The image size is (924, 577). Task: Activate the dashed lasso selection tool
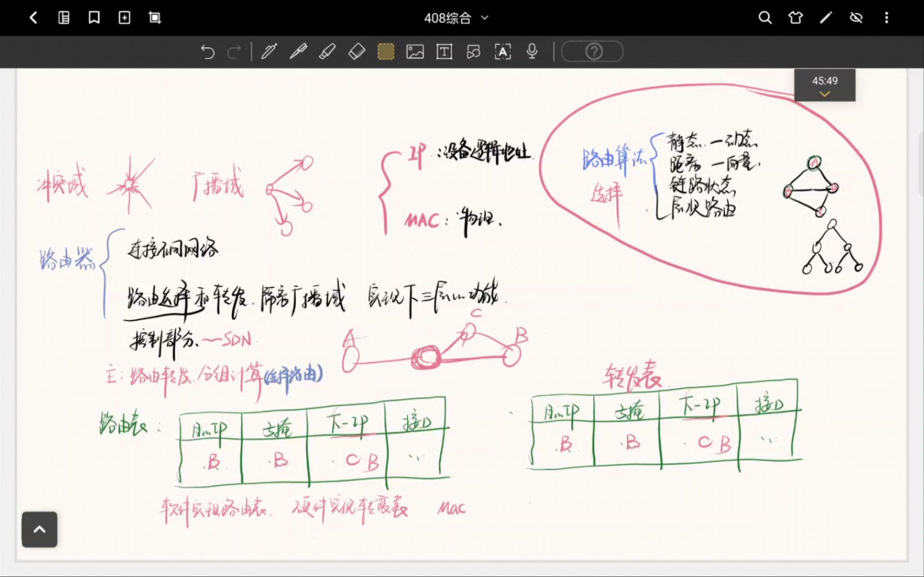[x=386, y=52]
